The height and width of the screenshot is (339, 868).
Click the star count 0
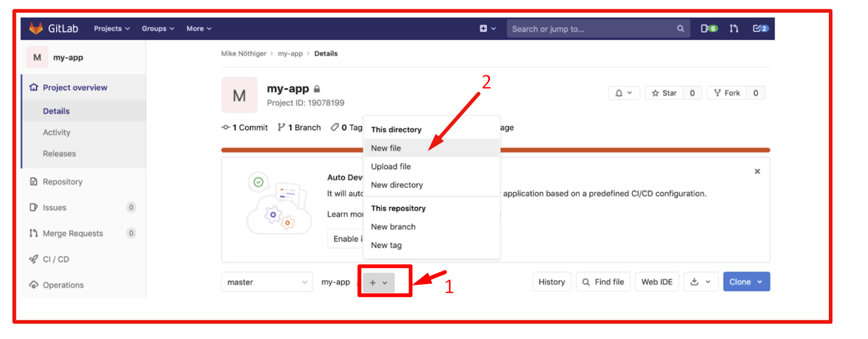[692, 93]
